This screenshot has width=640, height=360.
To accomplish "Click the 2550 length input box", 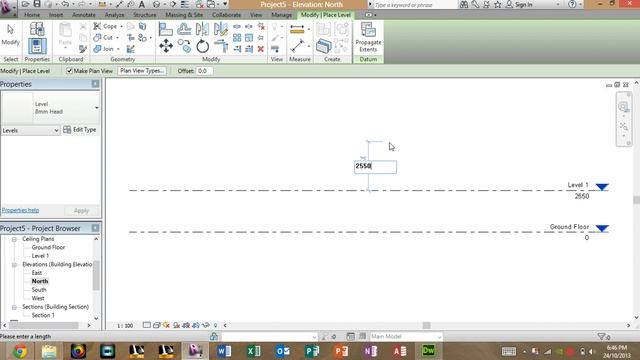I will coord(375,167).
